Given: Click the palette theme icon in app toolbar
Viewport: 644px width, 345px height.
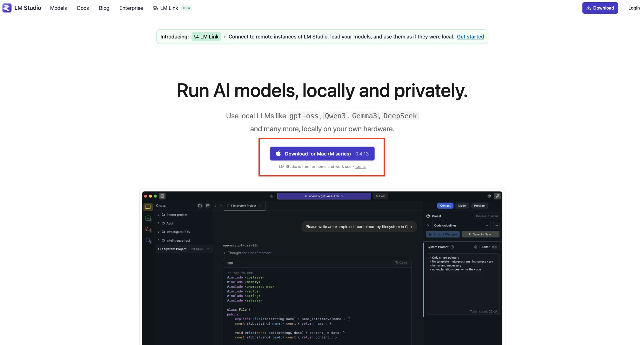Looking at the screenshot, I should click(489, 196).
